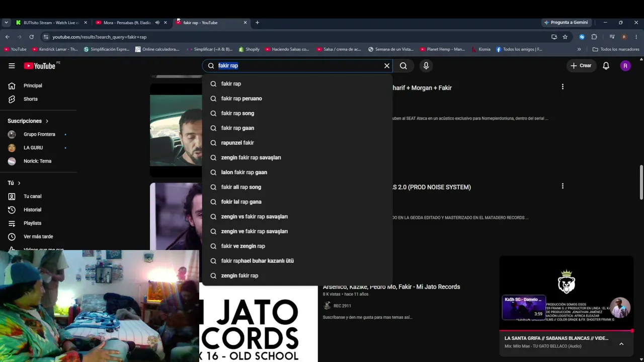644x362 pixels.
Task: Switch to the BUTIsito Stream tab
Action: click(51, 23)
